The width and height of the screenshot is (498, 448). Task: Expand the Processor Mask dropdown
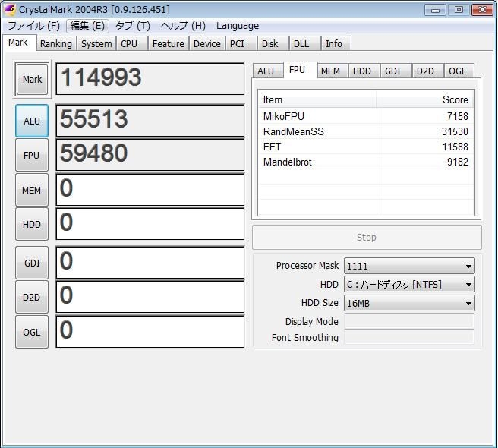[409, 267]
